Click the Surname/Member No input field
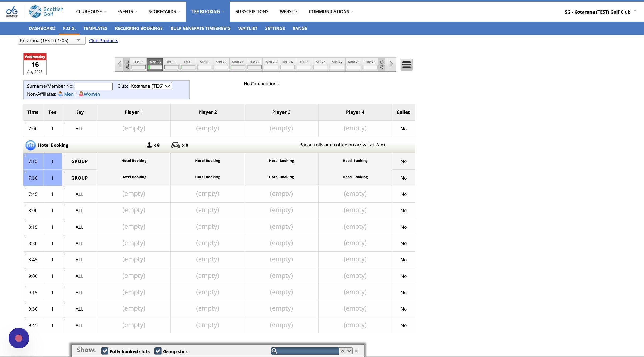The width and height of the screenshot is (644, 357). (94, 86)
